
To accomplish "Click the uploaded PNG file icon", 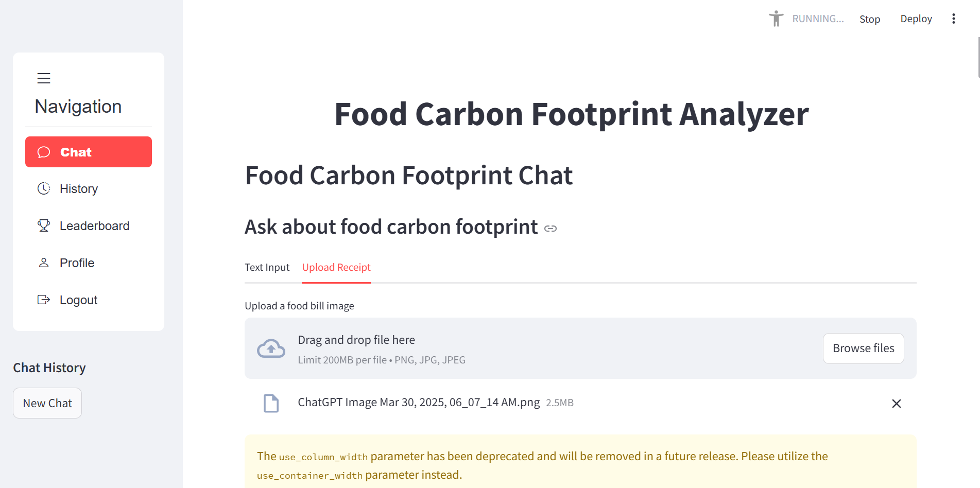I will [x=271, y=403].
